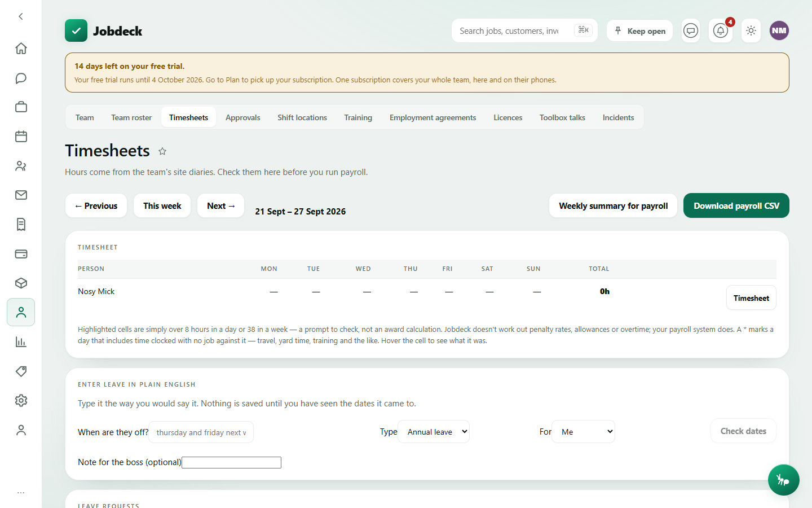Go to Previous week
Image resolution: width=812 pixels, height=508 pixels.
[x=96, y=205]
